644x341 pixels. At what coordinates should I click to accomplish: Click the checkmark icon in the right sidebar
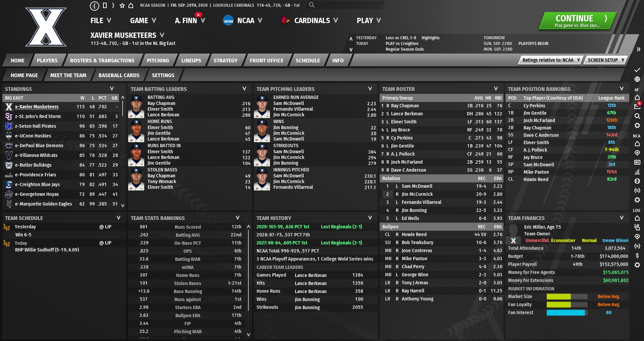[637, 70]
